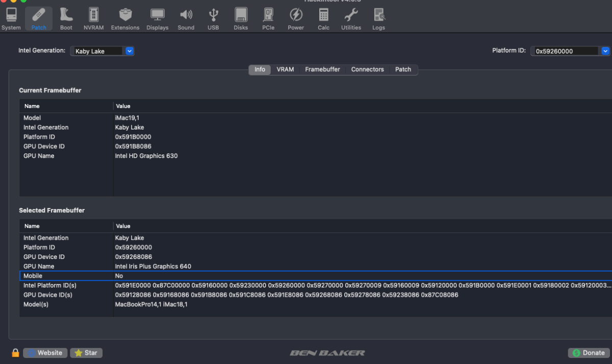Select the Model(s) row label
This screenshot has width=612, height=364.
(36, 304)
